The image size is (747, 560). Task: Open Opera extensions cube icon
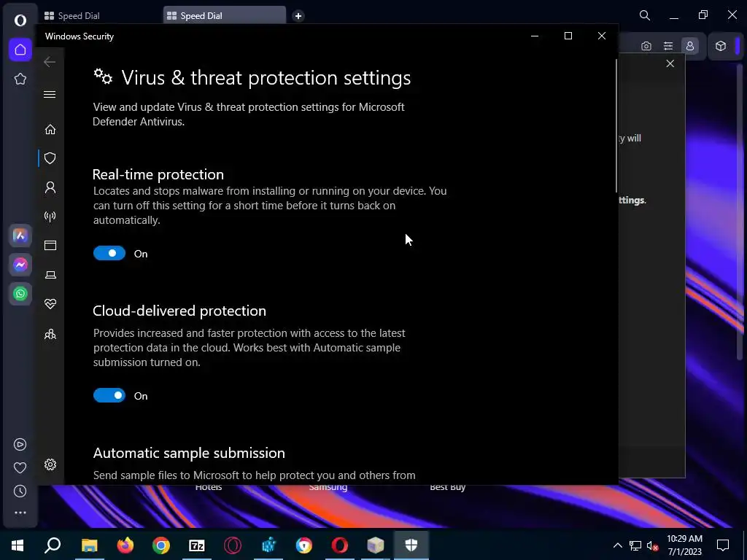click(x=720, y=46)
